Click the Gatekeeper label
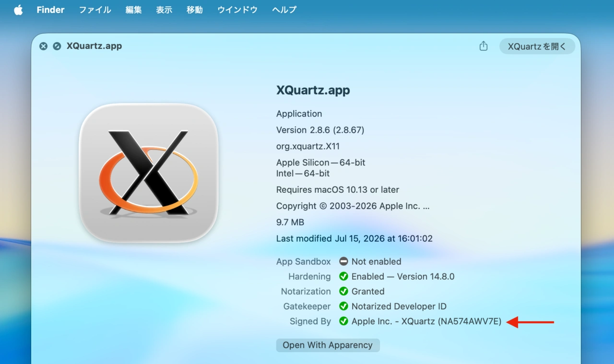This screenshot has width=614, height=364. point(307,306)
